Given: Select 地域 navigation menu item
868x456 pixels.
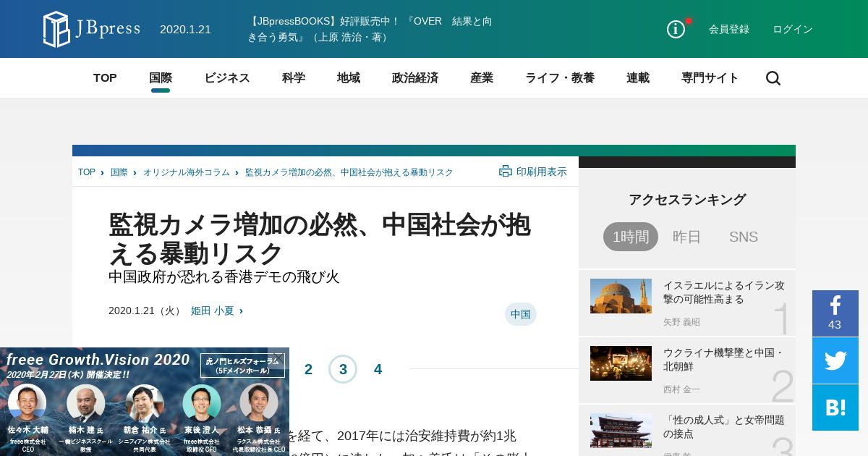Looking at the screenshot, I should tap(349, 78).
